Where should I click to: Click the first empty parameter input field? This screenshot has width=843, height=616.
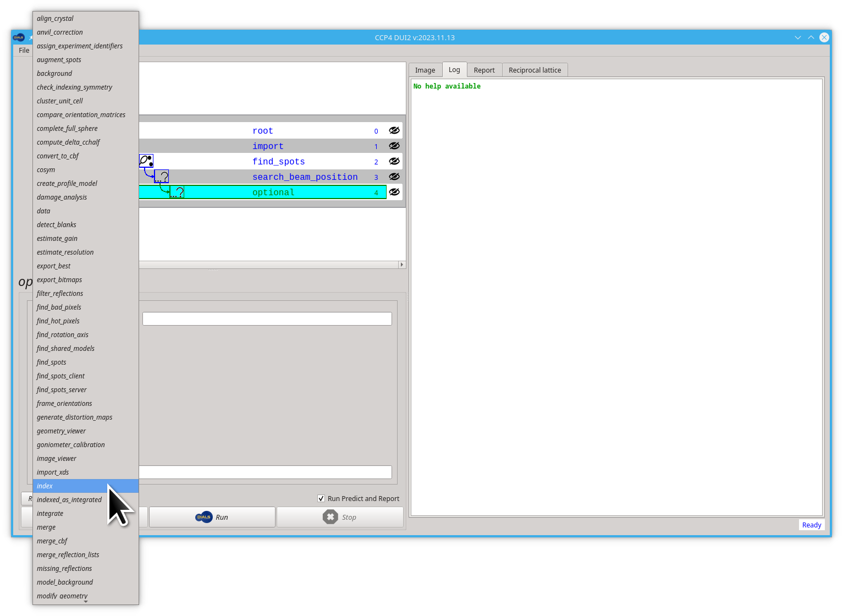tap(267, 318)
